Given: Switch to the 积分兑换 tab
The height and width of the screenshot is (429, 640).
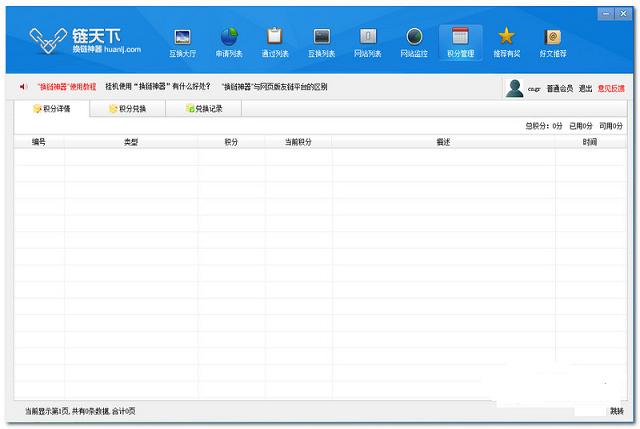Looking at the screenshot, I should click(127, 108).
